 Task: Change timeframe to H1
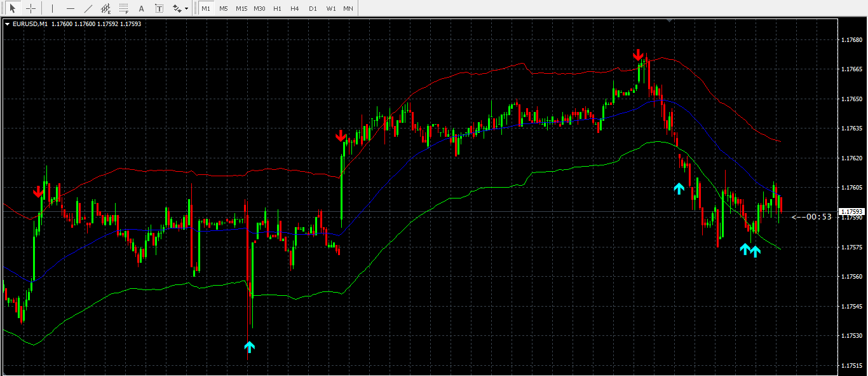pos(277,9)
